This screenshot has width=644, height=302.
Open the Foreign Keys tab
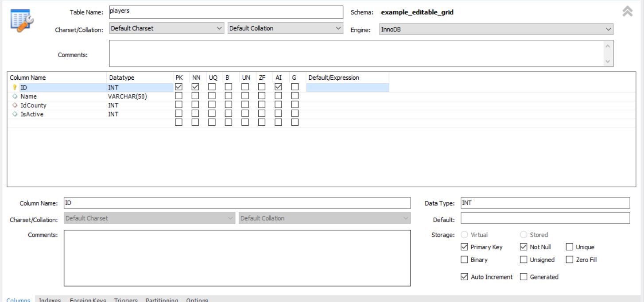click(x=88, y=299)
